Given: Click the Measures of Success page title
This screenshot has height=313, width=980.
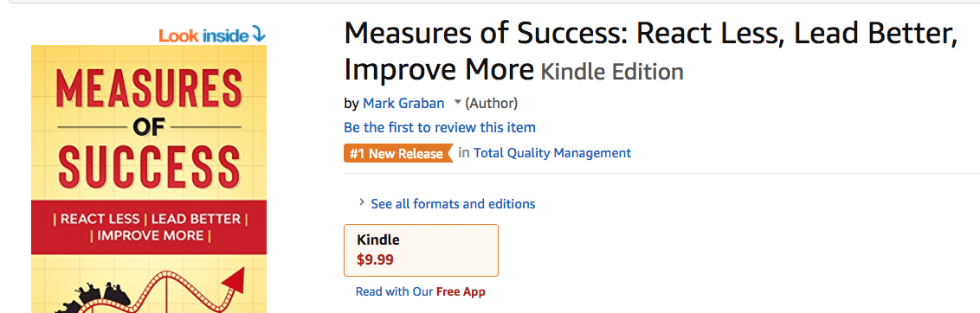Looking at the screenshot, I should tap(651, 51).
